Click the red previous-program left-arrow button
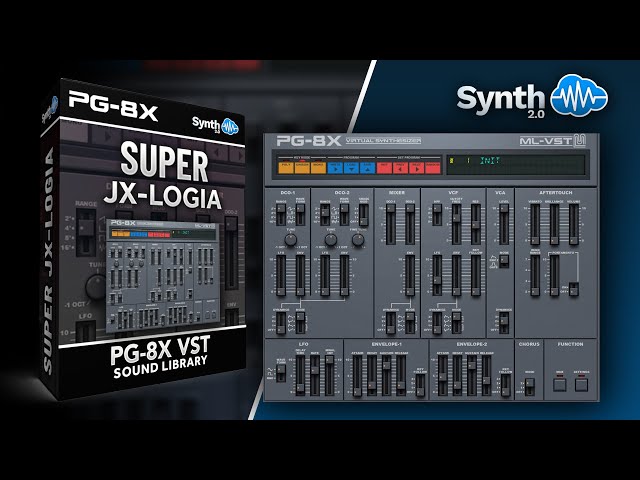The width and height of the screenshot is (640, 480). pyautogui.click(x=401, y=167)
